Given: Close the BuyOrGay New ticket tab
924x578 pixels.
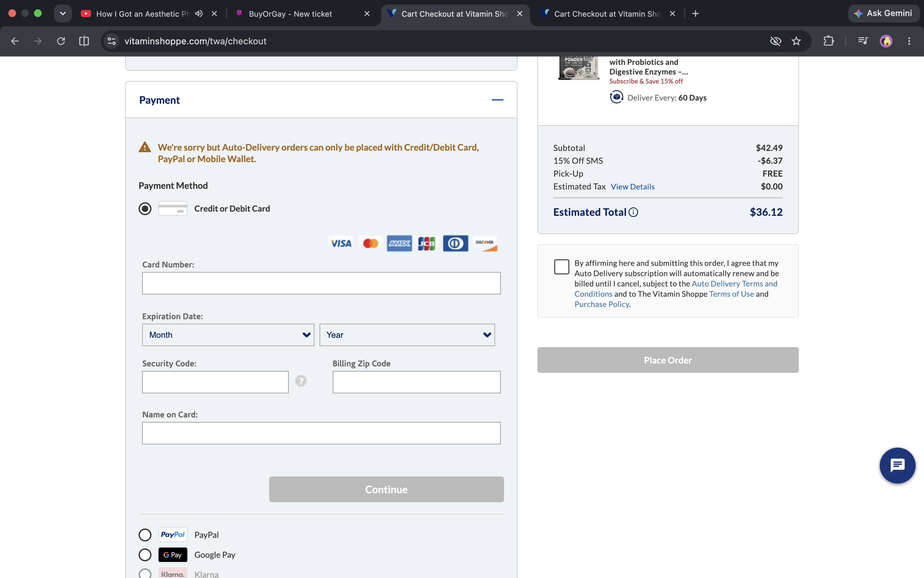Looking at the screenshot, I should [367, 14].
